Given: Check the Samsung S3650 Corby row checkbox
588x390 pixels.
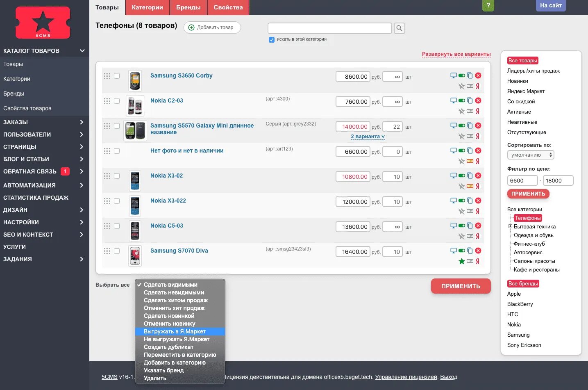Looking at the screenshot, I should (117, 76).
